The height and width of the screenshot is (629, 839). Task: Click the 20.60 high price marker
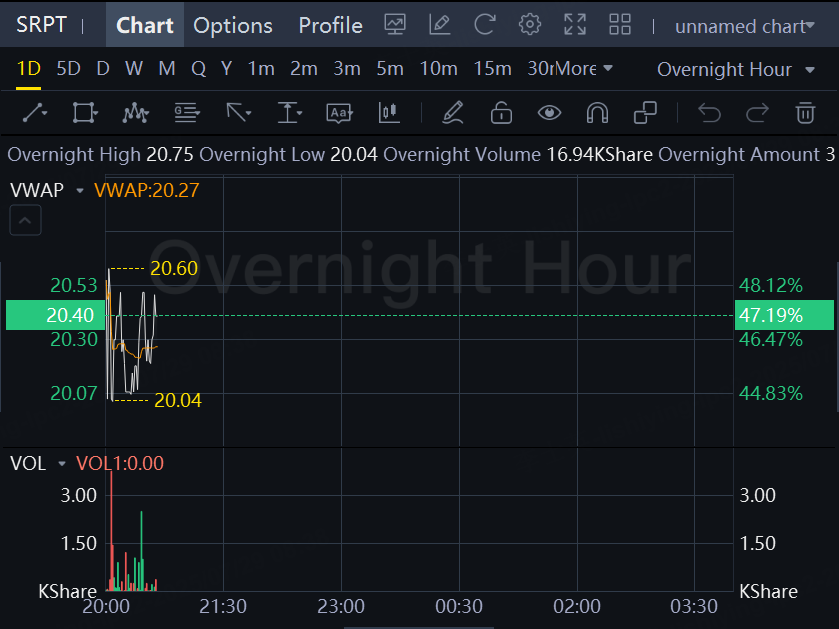(174, 268)
